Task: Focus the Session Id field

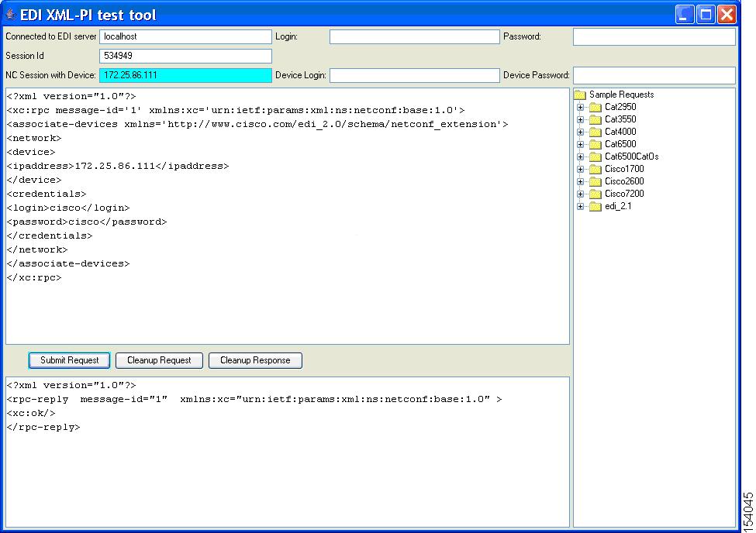Action: point(185,56)
